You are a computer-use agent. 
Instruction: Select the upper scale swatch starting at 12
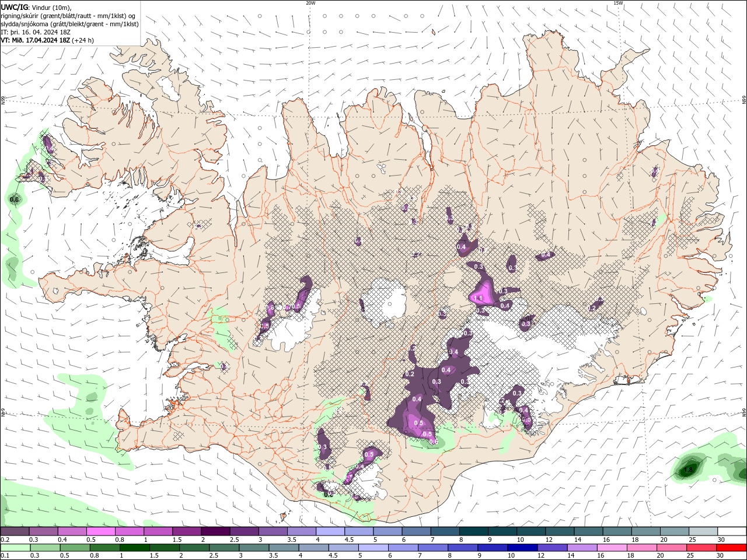pos(559,531)
